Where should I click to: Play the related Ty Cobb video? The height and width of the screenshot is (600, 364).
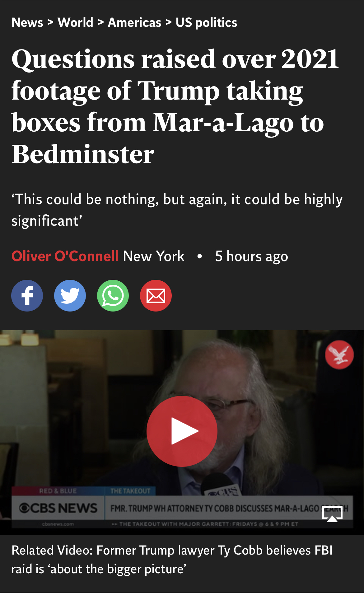point(182,431)
